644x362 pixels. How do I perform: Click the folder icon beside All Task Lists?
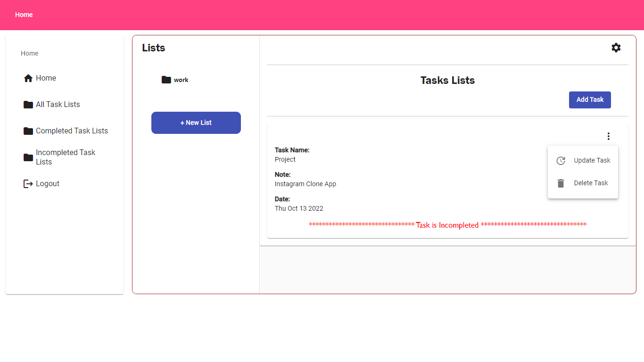pos(28,105)
